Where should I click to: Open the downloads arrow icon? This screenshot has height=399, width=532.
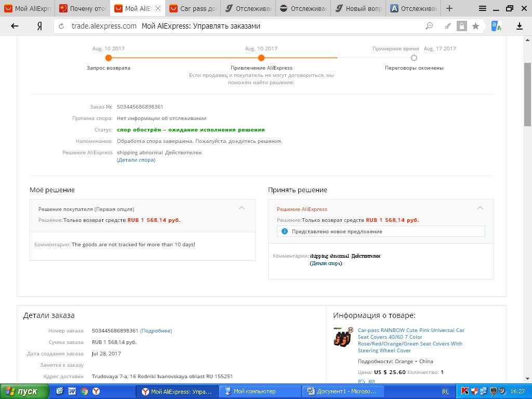(519, 26)
